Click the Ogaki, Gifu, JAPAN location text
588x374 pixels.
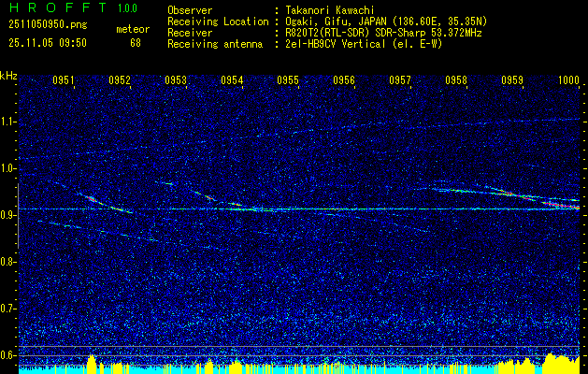click(385, 22)
